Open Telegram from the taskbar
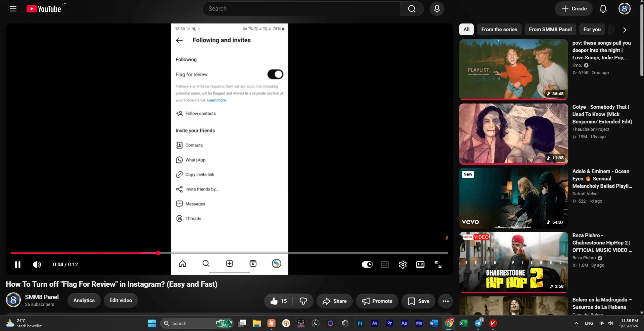Image resolution: width=644 pixels, height=331 pixels. coord(478,323)
